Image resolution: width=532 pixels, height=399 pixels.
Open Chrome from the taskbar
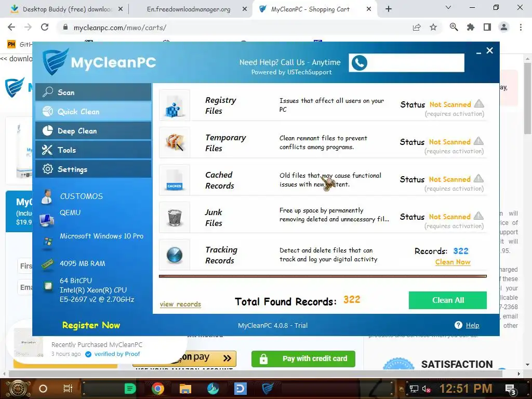[158, 389]
